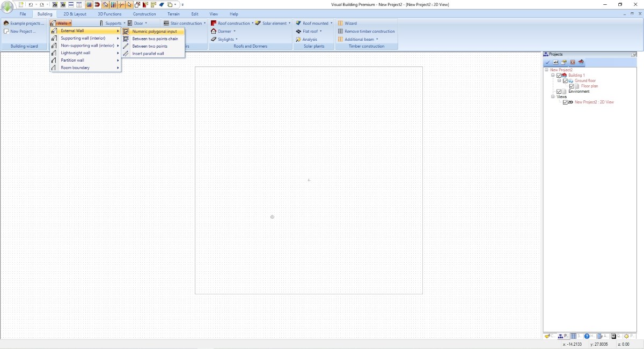
Task: Choose Insert parallel wall from submenu
Action: tap(148, 54)
